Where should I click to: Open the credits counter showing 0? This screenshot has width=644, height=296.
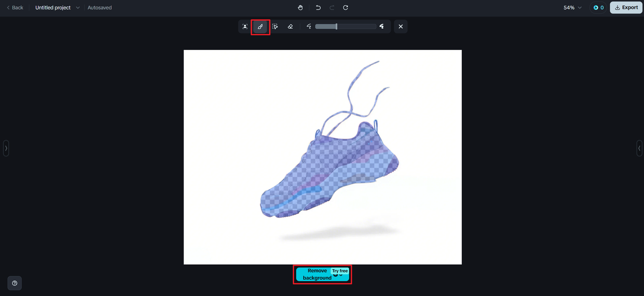point(598,8)
